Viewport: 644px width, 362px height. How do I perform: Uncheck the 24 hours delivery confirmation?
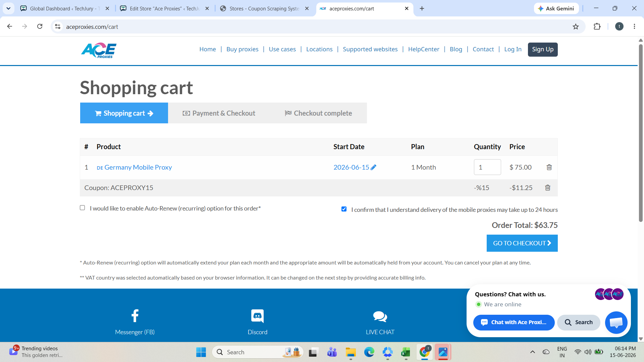coord(344,209)
